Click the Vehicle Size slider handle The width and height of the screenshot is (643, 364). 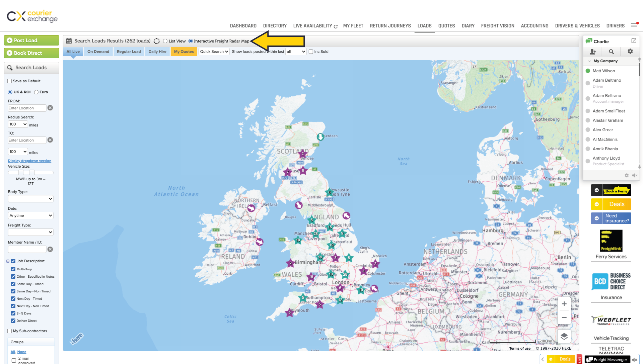coord(21,173)
